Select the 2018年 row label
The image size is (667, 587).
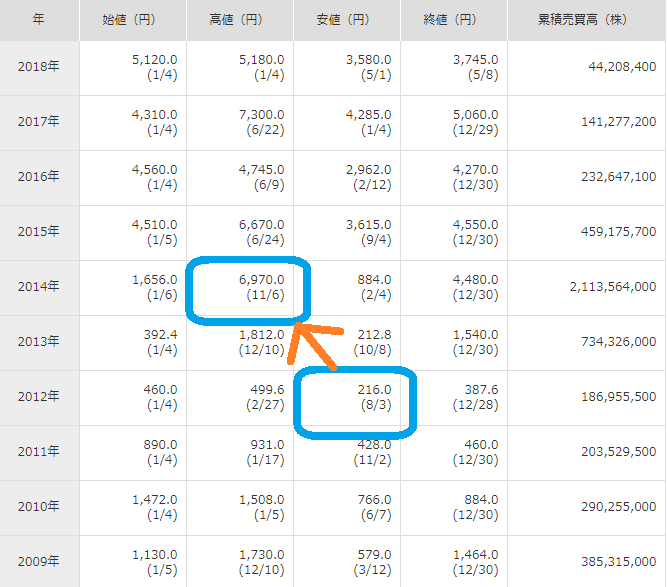[38, 67]
